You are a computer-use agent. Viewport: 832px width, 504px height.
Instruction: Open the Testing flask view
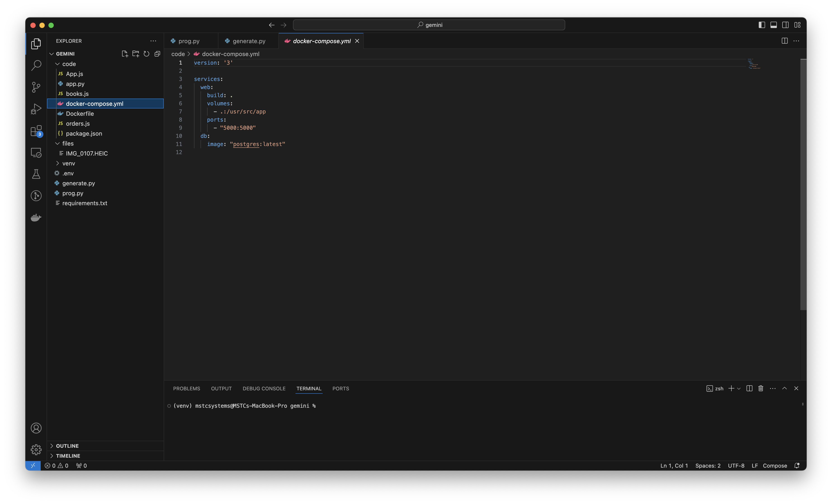pyautogui.click(x=36, y=174)
